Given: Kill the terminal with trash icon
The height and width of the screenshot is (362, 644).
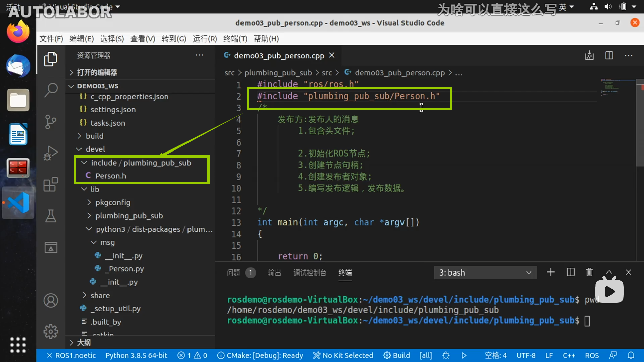Looking at the screenshot, I should (x=589, y=272).
